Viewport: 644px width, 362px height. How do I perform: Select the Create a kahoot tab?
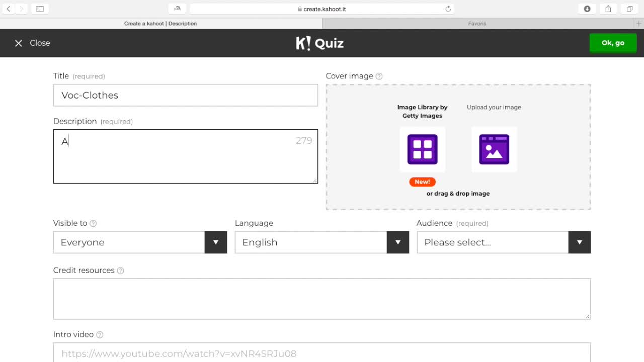[x=160, y=24]
